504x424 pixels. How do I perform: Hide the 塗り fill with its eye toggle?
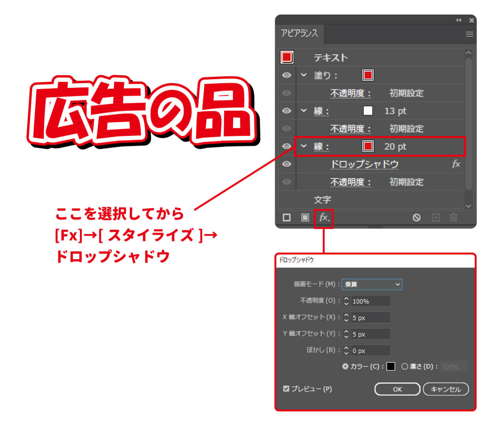coord(286,75)
